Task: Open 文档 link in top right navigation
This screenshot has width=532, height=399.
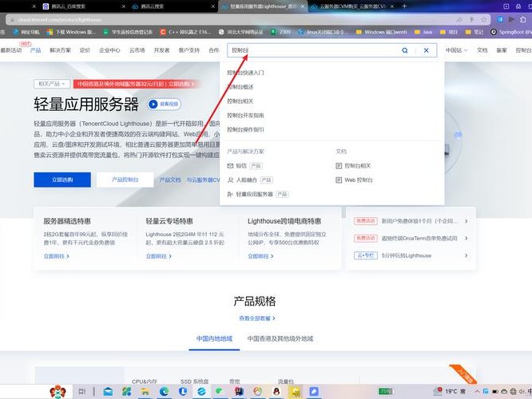Action: (x=482, y=50)
